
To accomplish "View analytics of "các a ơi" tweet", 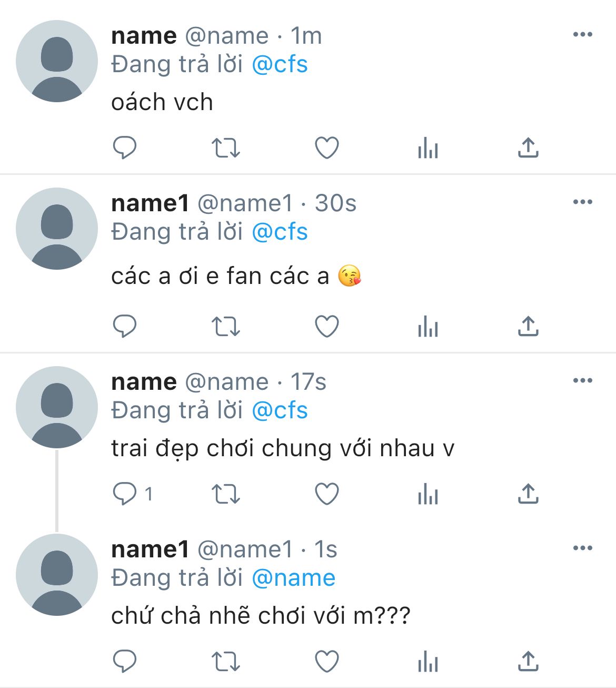I will click(428, 327).
